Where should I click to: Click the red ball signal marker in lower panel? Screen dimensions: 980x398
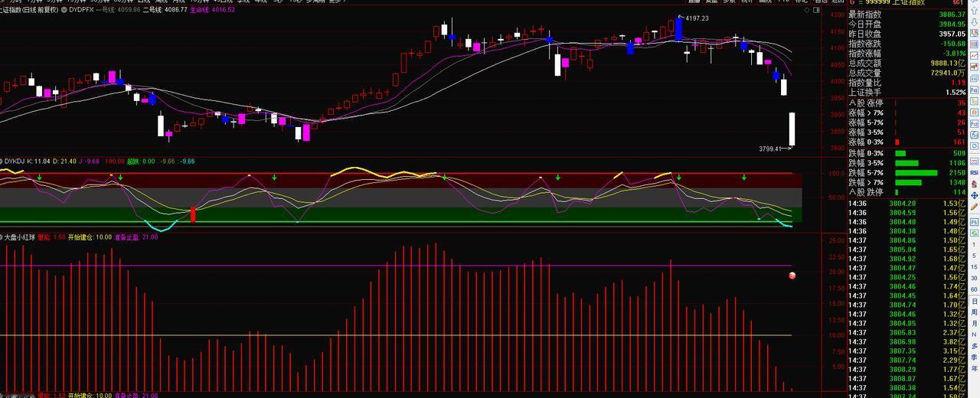pyautogui.click(x=792, y=275)
